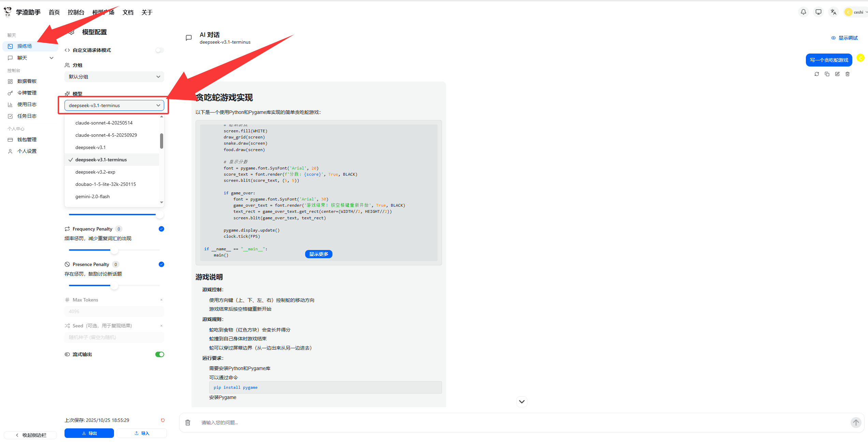Uncheck the Frequency Penalty checkbox
The height and width of the screenshot is (442, 868).
[x=161, y=229]
